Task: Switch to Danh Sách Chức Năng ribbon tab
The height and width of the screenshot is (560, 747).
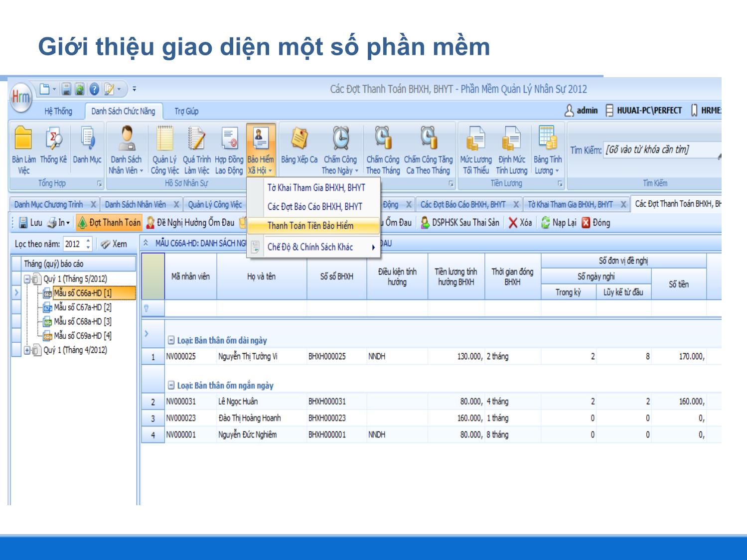Action: pyautogui.click(x=123, y=111)
